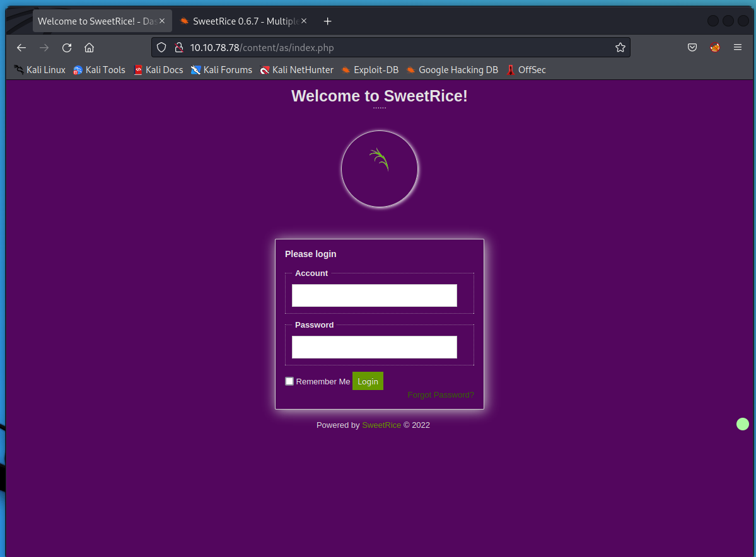The image size is (756, 557).
Task: Reload the current page
Action: coord(67,48)
